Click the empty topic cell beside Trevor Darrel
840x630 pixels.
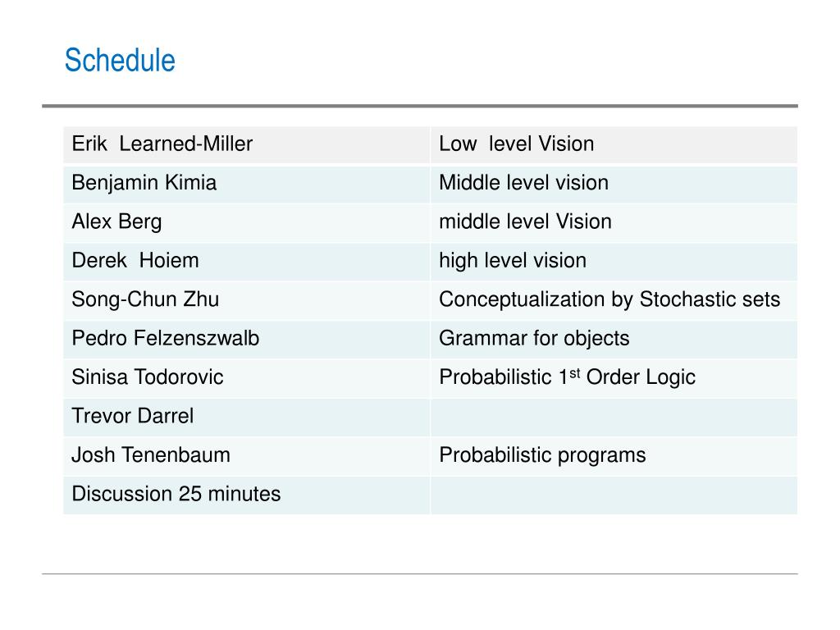click(614, 418)
